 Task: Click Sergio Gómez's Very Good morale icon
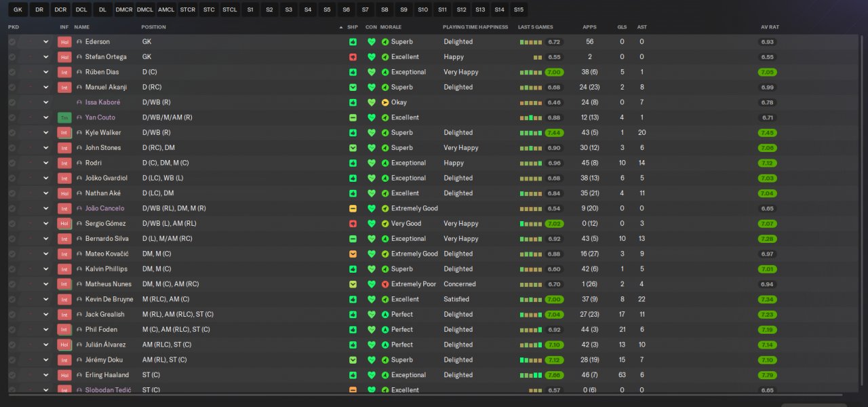pyautogui.click(x=385, y=224)
